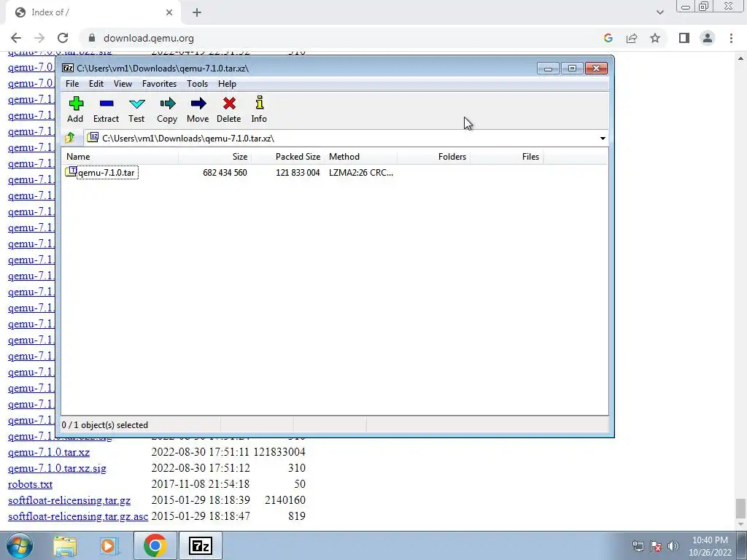Open Action Center flag icon
This screenshot has width=747, height=560.
point(656,545)
